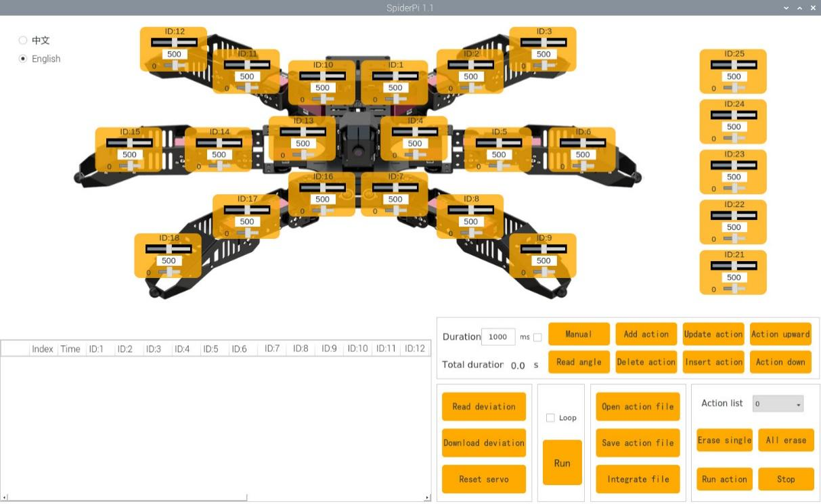821x504 pixels.
Task: Click the ID:4 servo value field
Action: 415,143
